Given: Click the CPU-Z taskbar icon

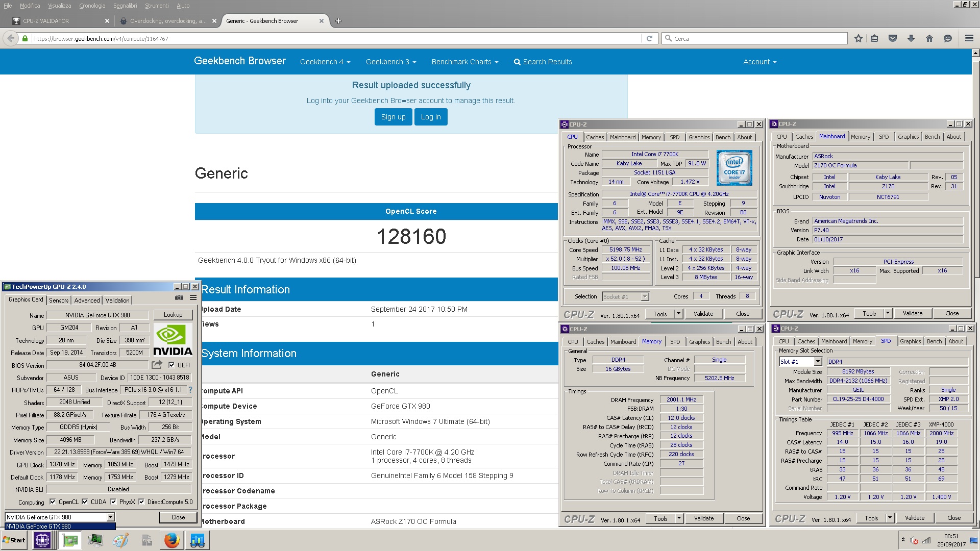Looking at the screenshot, I should (x=42, y=540).
